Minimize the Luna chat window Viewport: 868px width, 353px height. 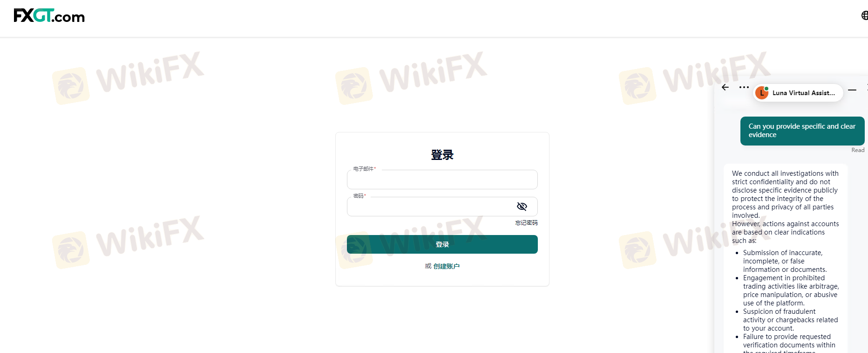[852, 90]
